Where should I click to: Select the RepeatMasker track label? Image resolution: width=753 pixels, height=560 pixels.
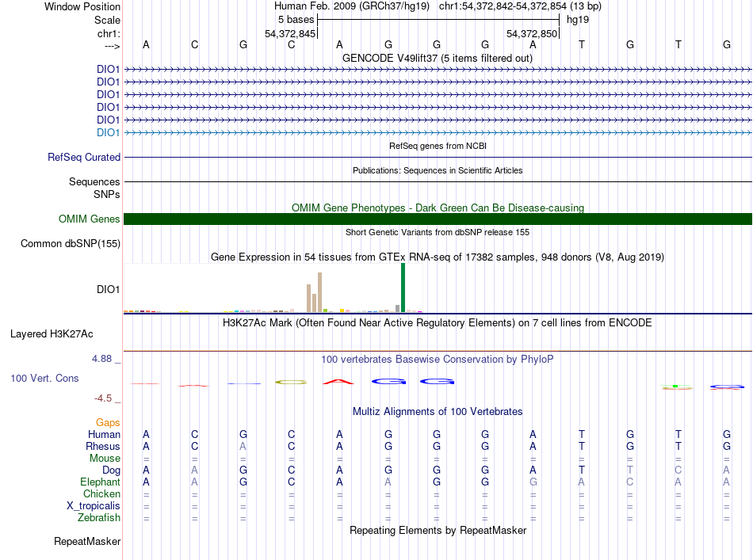[x=87, y=542]
